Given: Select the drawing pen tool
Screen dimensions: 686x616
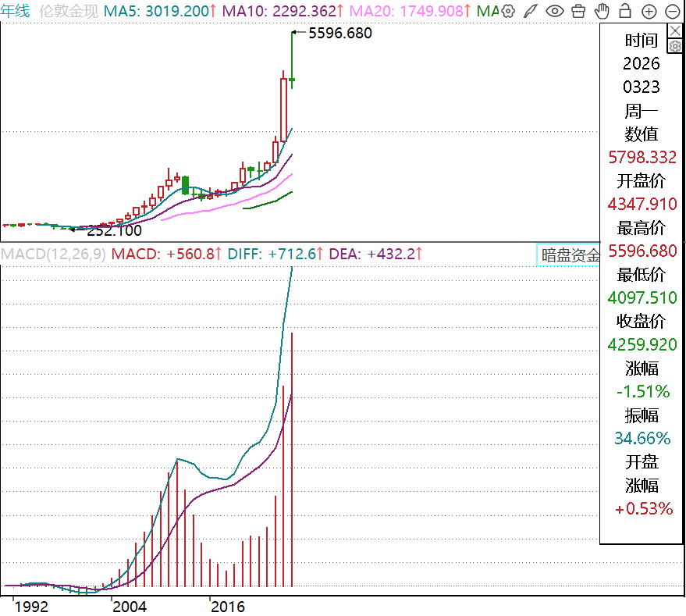Looking at the screenshot, I should [x=531, y=11].
